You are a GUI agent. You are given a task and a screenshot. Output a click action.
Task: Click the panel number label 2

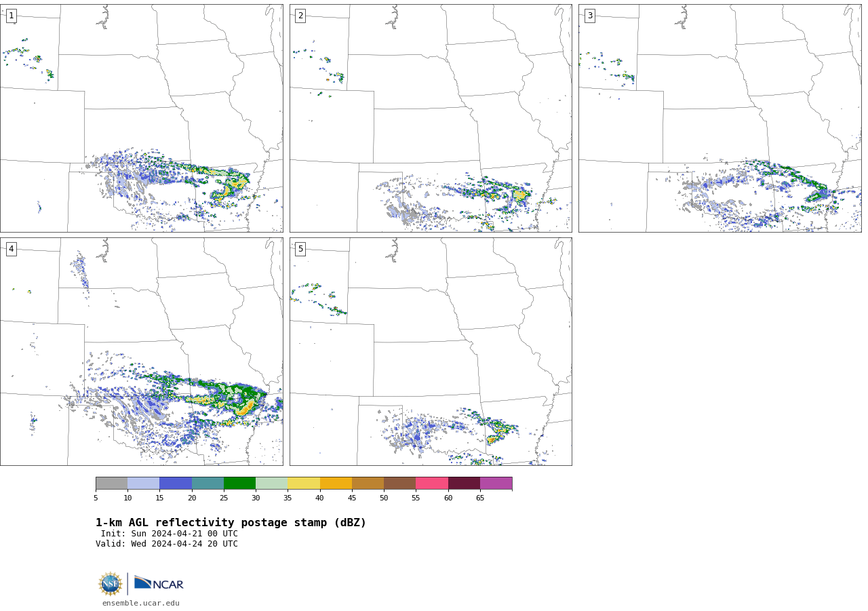point(300,16)
